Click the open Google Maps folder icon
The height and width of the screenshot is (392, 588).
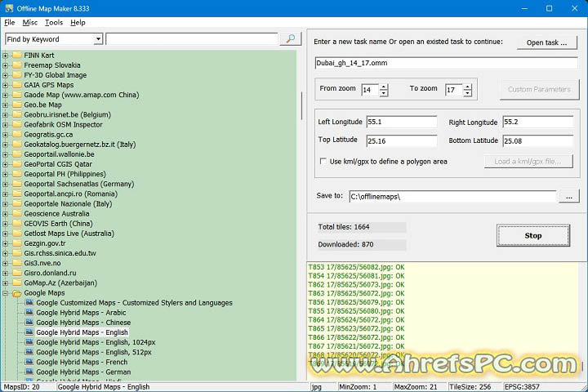[17, 293]
